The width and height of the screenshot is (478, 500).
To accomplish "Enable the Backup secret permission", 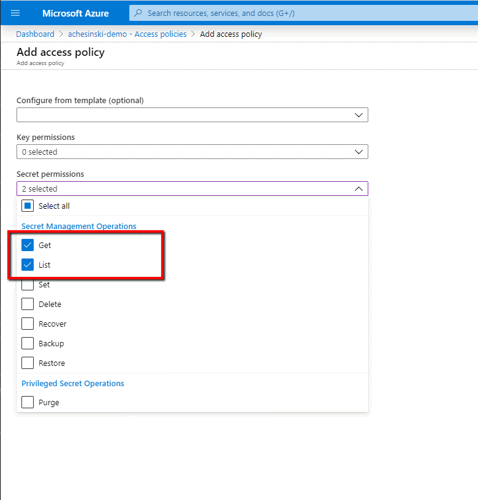I will click(27, 343).
